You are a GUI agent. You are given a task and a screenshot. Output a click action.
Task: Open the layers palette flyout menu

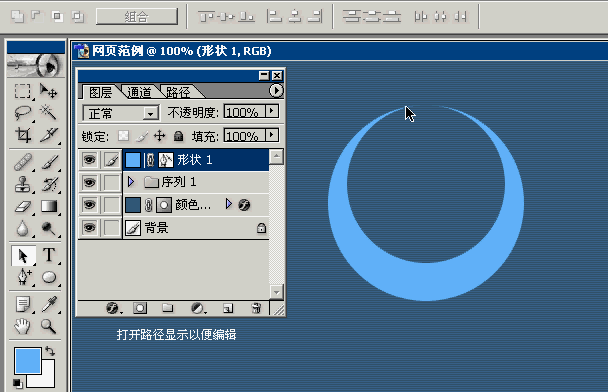[x=276, y=91]
